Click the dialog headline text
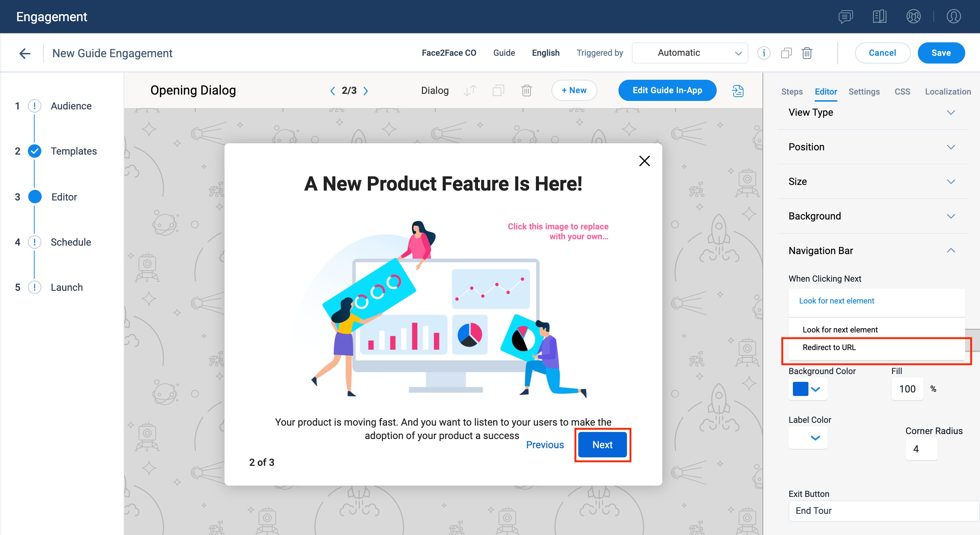Viewport: 980px width, 535px height. 443,184
